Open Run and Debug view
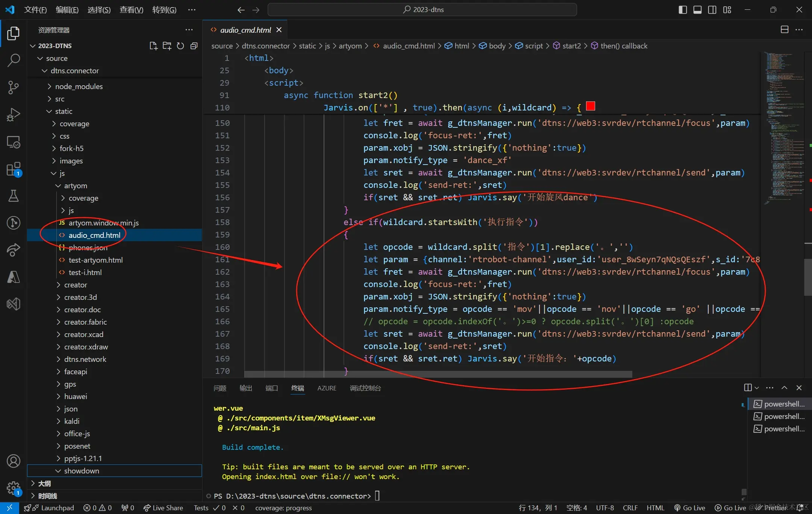 (14, 115)
